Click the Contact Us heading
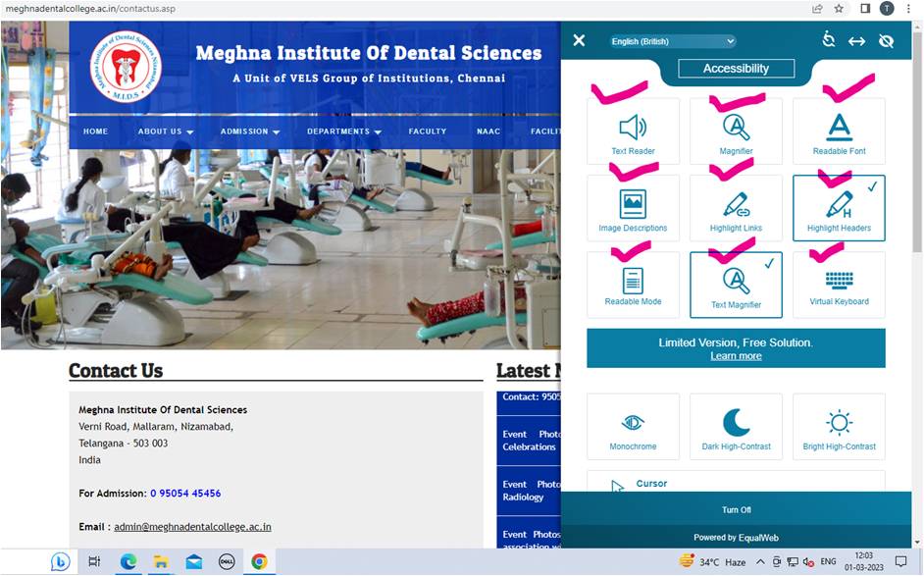924x576 pixels. point(116,370)
